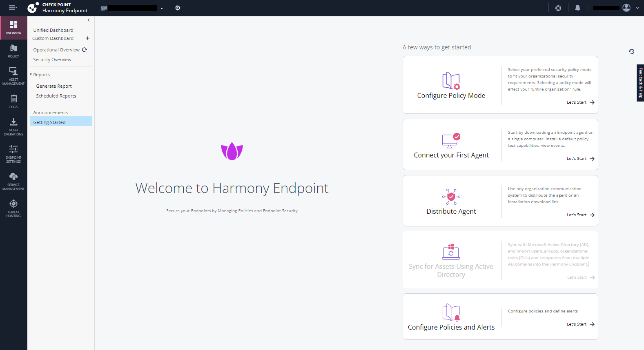
Task: Click Sync for Assets Using Active Directory title
Action: (x=451, y=270)
